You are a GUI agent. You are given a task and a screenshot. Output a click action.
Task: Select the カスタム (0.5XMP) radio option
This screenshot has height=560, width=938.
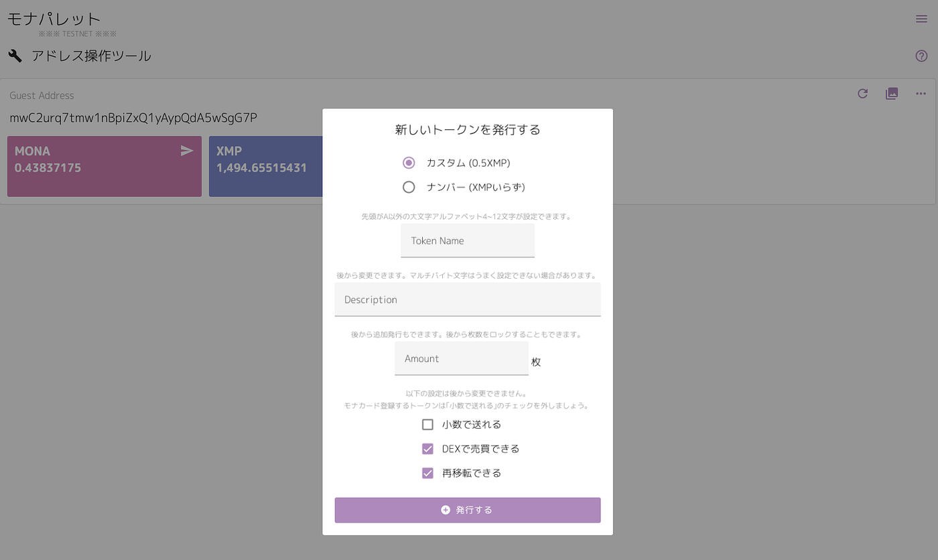(409, 163)
